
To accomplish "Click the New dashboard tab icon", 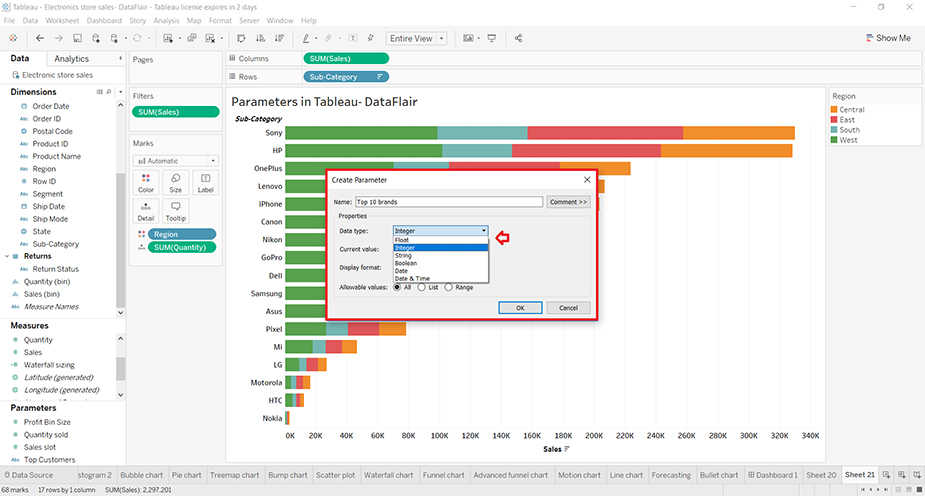I will [x=901, y=475].
